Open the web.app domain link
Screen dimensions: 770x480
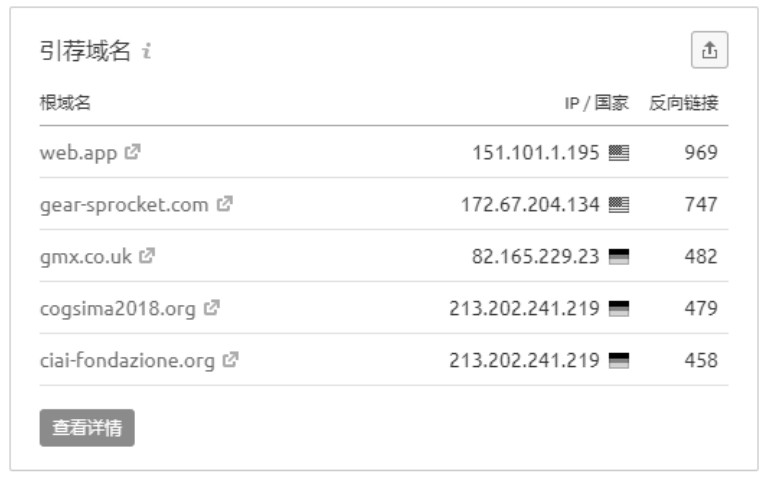point(79,153)
